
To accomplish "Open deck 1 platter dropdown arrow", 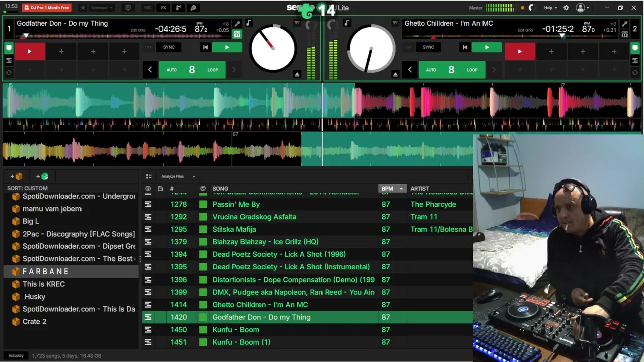I will click(x=297, y=23).
